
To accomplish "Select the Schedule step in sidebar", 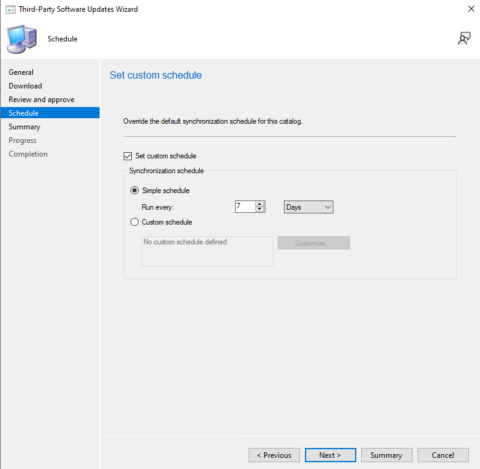I will 50,113.
